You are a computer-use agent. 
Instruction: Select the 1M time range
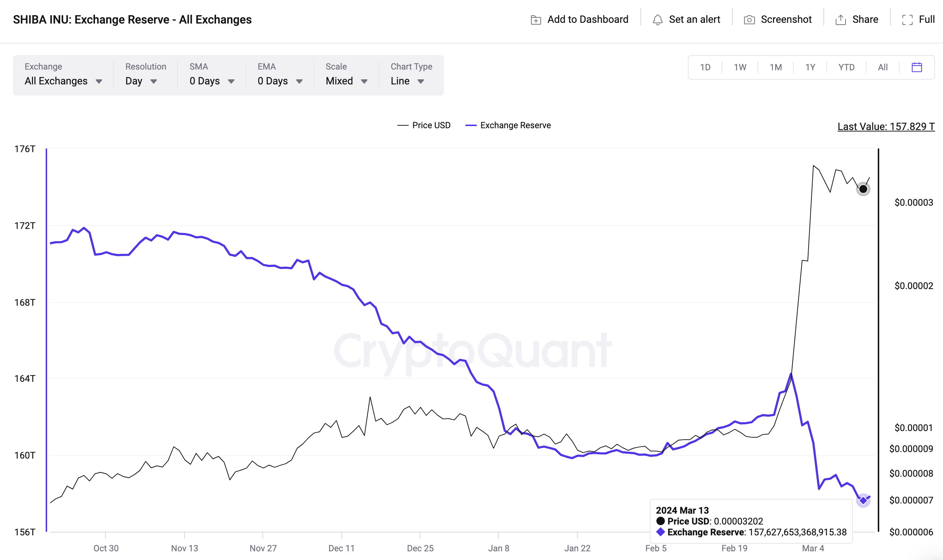click(776, 67)
